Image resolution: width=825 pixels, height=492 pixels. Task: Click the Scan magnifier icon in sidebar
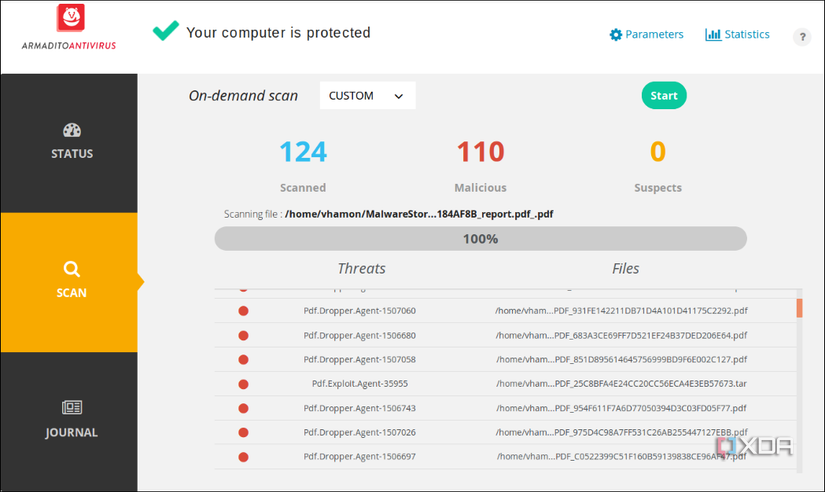(x=71, y=269)
